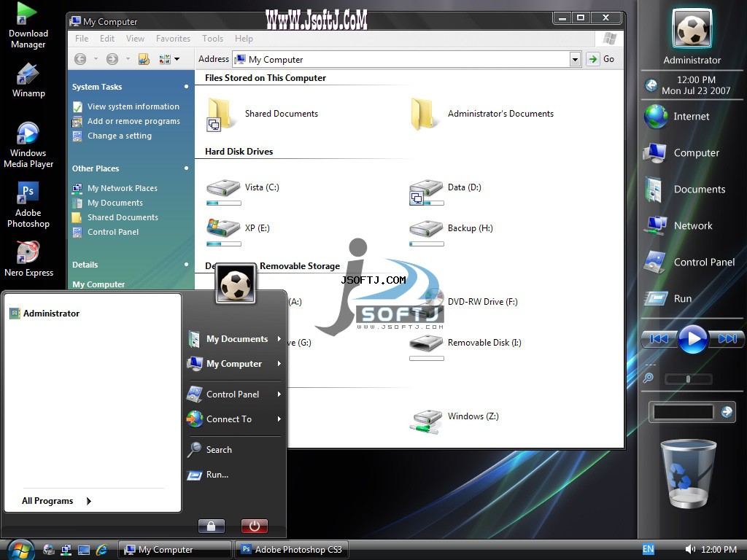Open the Address bar dropdown arrow
747x560 pixels.
(x=575, y=60)
